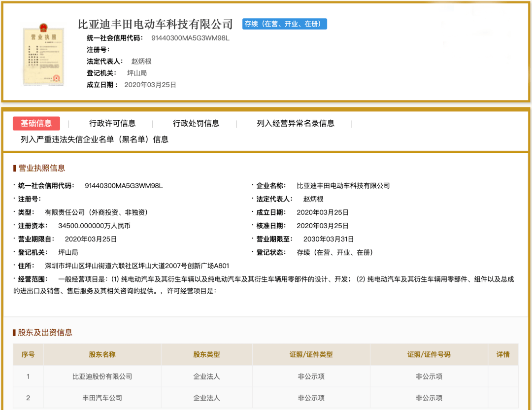Click shareholder 丰田汽车公司 cell
532x410 pixels.
click(x=102, y=398)
